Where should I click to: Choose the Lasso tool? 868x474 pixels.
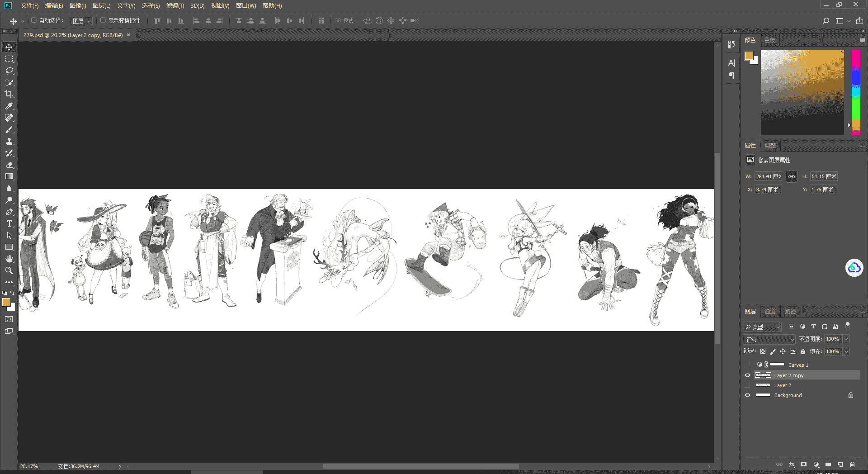coord(9,71)
